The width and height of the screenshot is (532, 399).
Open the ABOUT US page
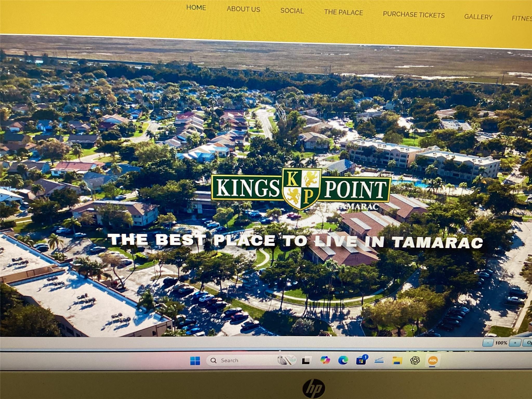[x=243, y=9]
